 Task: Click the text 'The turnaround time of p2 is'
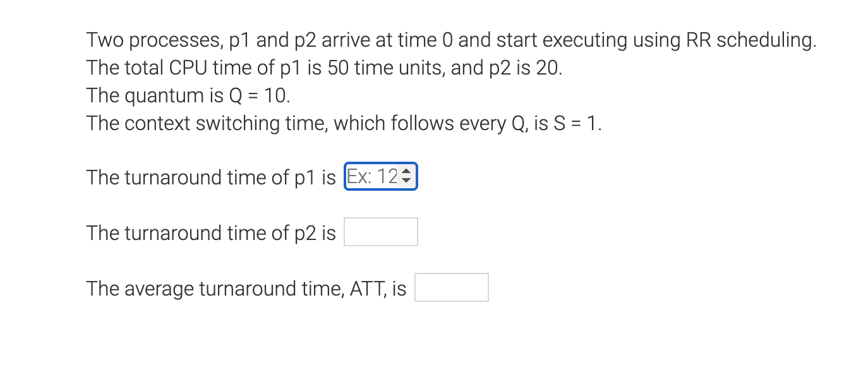(x=212, y=232)
